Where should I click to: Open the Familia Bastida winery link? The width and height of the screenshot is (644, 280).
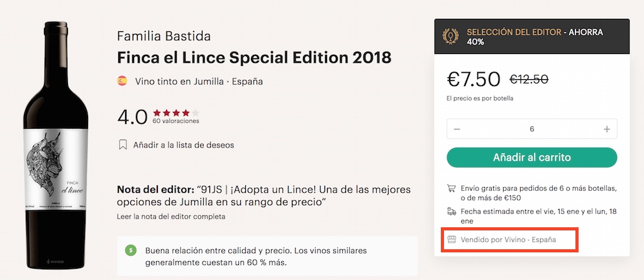(x=164, y=36)
